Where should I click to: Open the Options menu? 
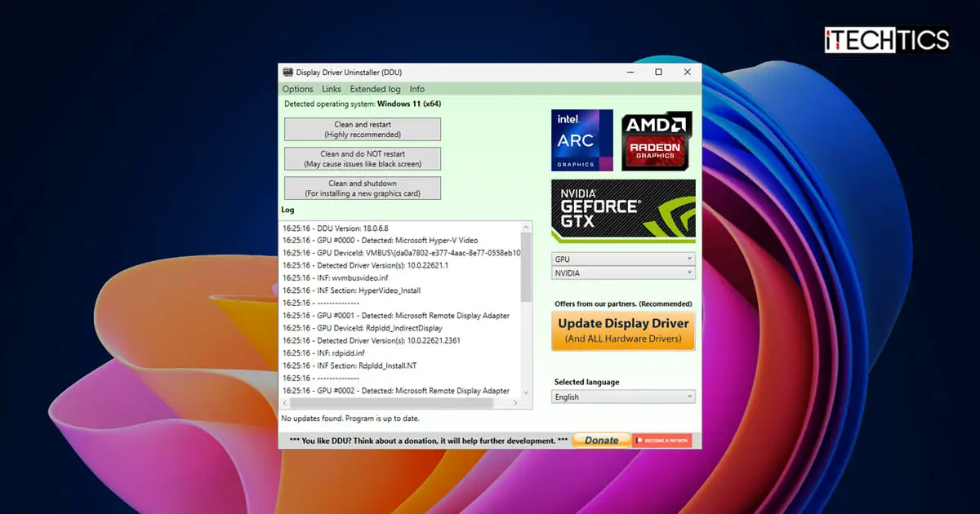pos(297,89)
